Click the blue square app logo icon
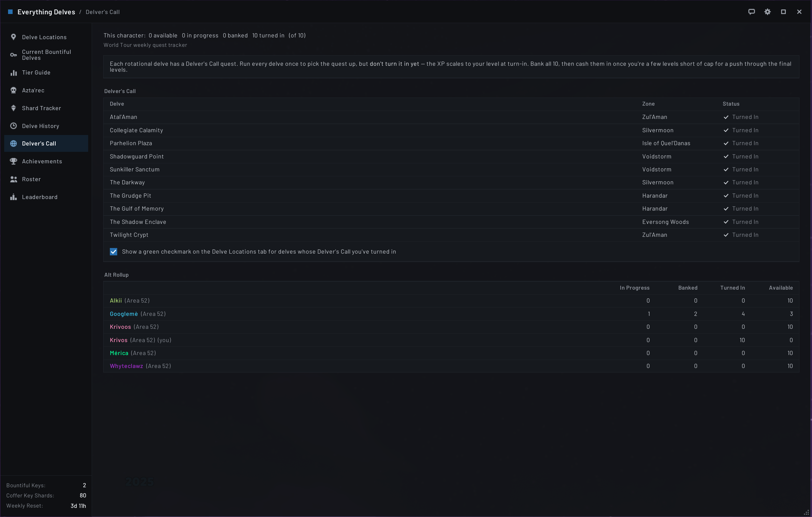Screen dimensions: 812x517 click(10, 12)
